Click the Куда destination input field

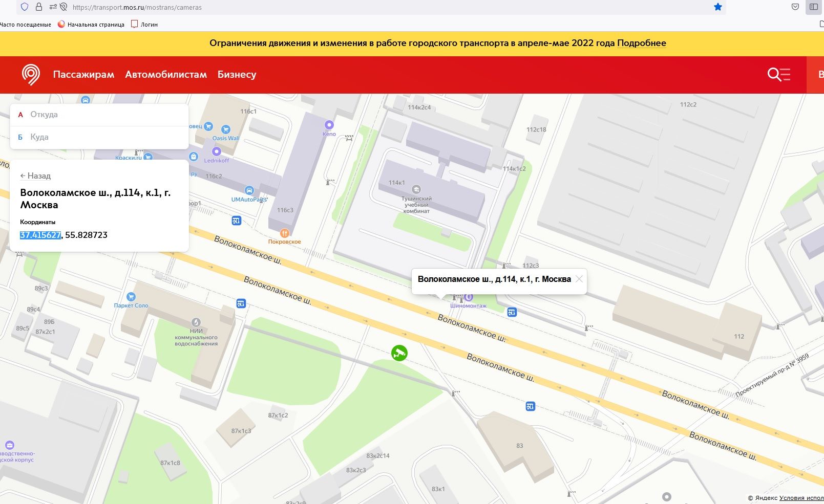(102, 137)
